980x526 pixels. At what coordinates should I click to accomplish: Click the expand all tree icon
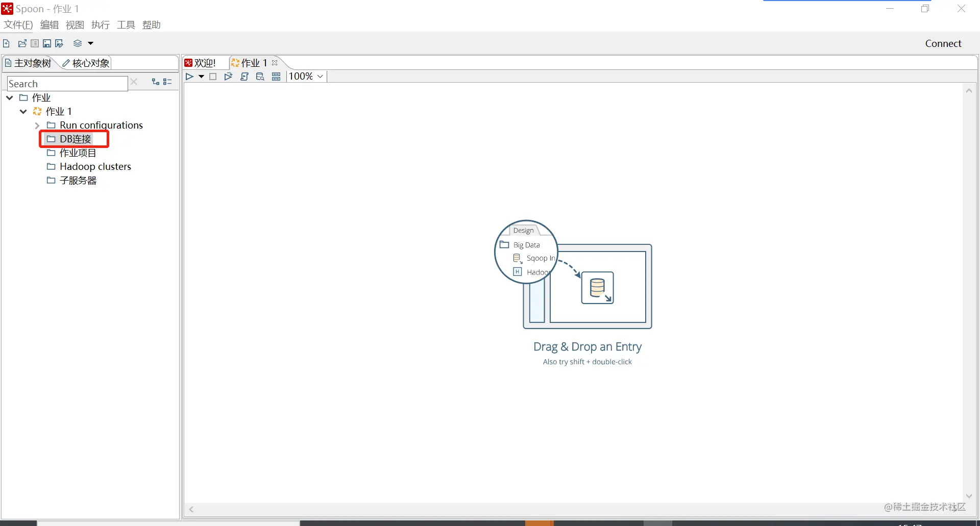(156, 82)
